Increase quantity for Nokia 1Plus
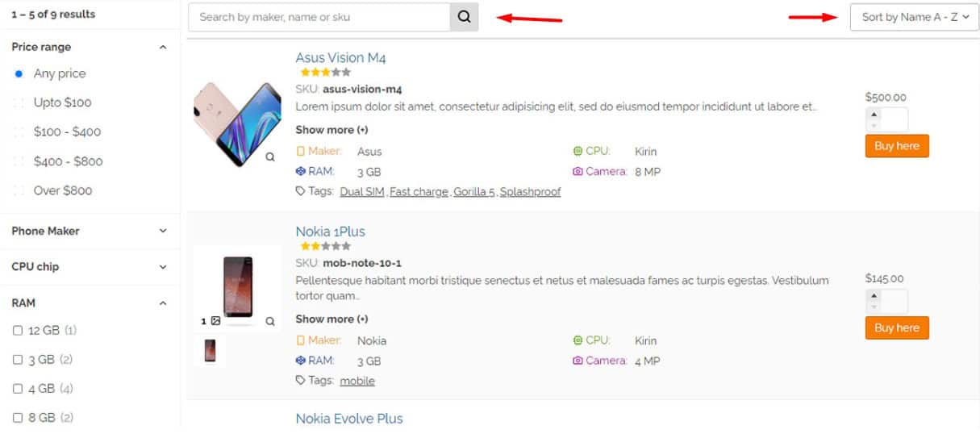This screenshot has width=980, height=434. click(x=875, y=296)
